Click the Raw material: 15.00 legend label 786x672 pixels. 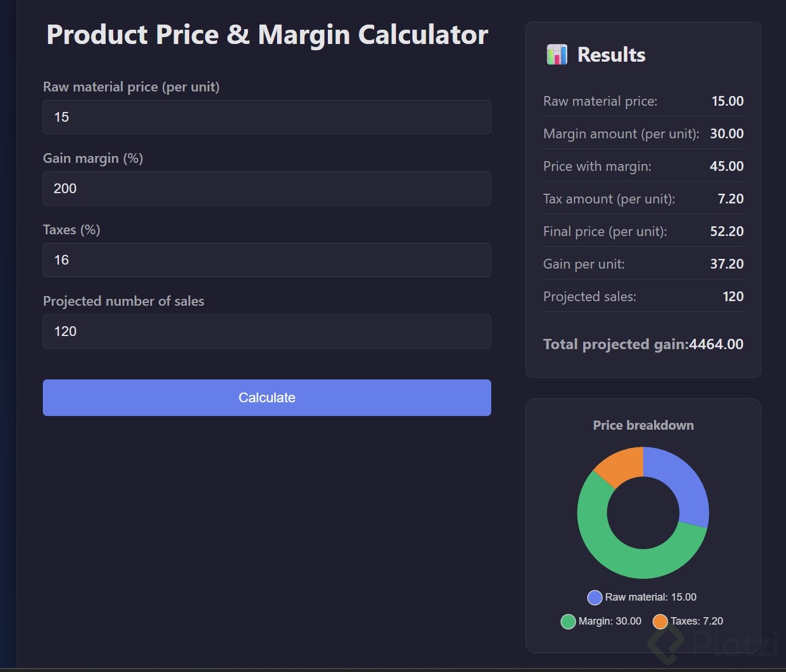click(x=651, y=597)
